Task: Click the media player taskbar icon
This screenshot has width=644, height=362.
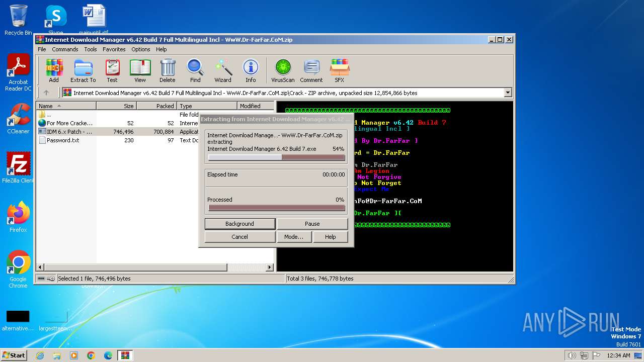Action: tap(74, 355)
